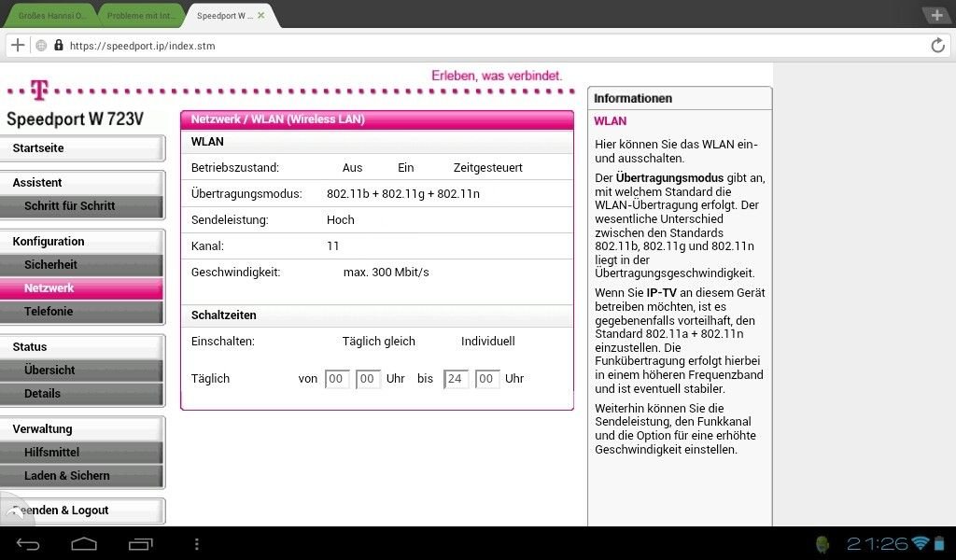Open the Assistent menu section

pyautogui.click(x=82, y=183)
